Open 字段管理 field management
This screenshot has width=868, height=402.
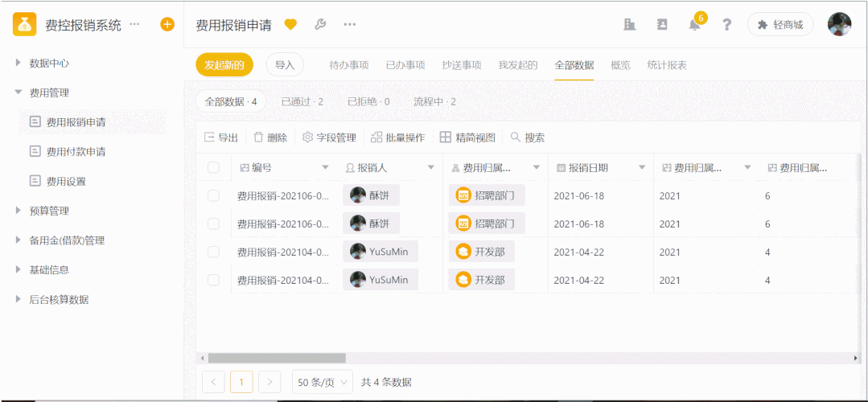click(329, 137)
